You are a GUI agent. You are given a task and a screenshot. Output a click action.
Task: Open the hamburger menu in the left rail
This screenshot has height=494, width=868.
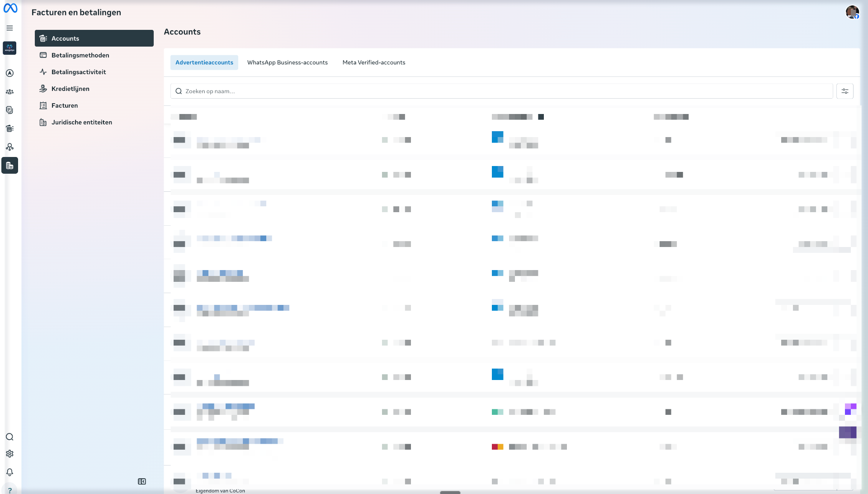click(9, 28)
